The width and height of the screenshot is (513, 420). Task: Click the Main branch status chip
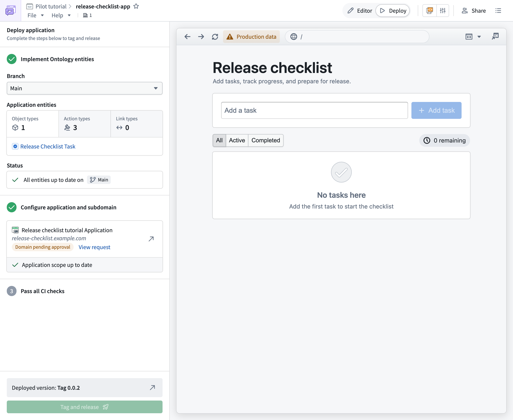[99, 180]
